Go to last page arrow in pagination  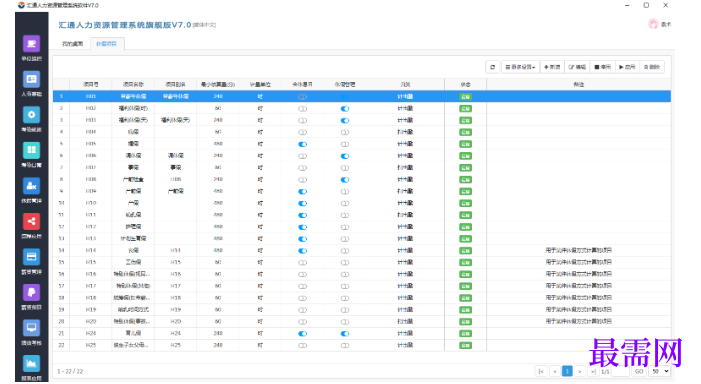[x=593, y=371]
